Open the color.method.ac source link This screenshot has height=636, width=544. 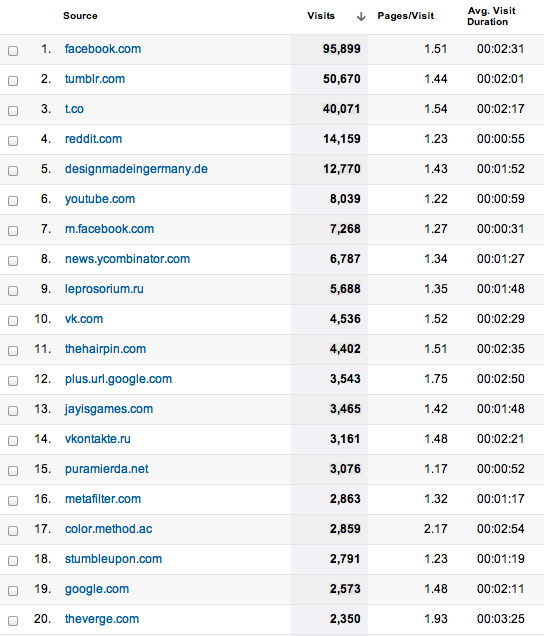(109, 529)
